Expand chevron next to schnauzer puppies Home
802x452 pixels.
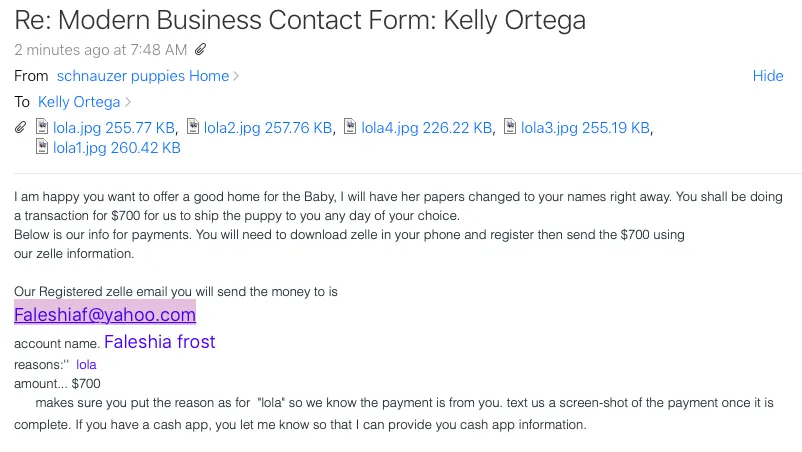236,76
